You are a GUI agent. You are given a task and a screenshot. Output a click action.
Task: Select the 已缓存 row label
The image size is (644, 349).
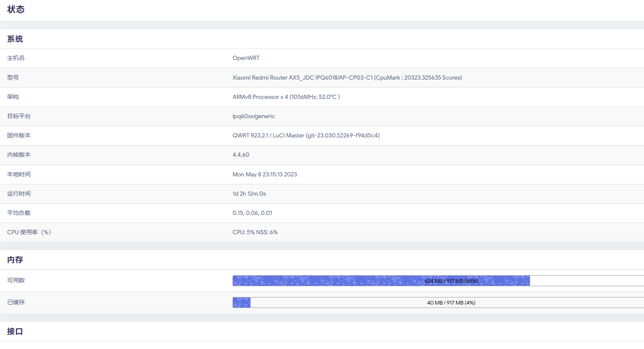[16, 302]
